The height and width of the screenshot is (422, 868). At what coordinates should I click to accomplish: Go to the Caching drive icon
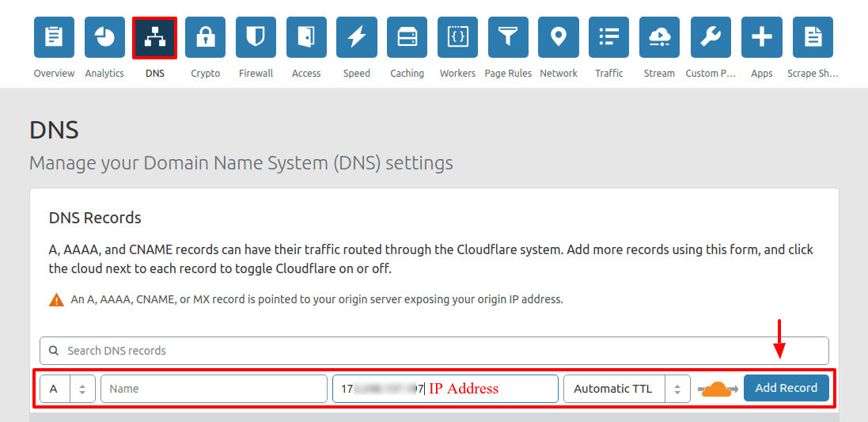407,37
